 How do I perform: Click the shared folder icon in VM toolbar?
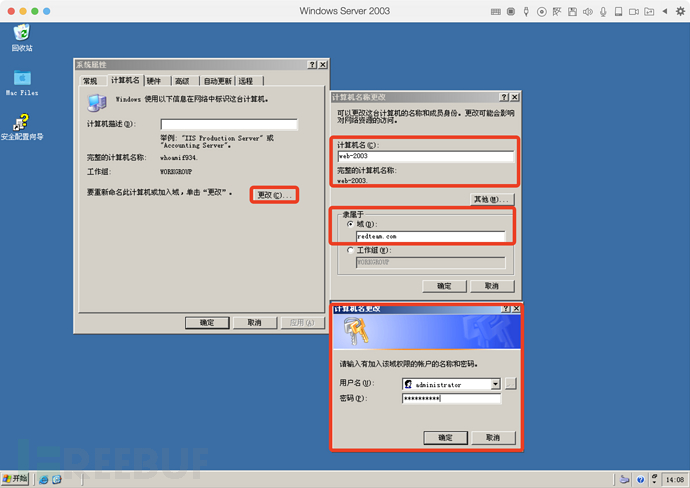[649, 12]
